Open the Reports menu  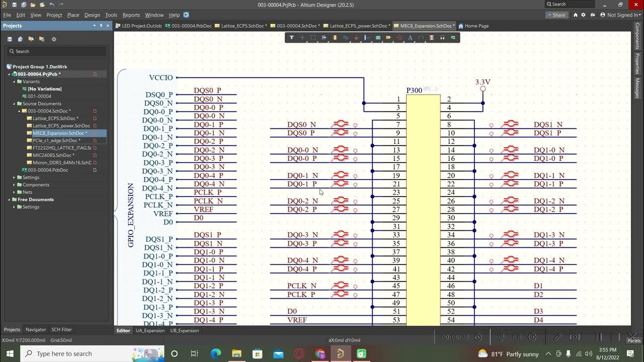(x=131, y=15)
